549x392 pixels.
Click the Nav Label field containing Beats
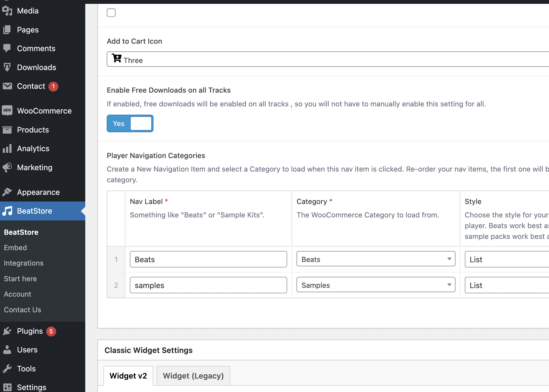pos(208,259)
